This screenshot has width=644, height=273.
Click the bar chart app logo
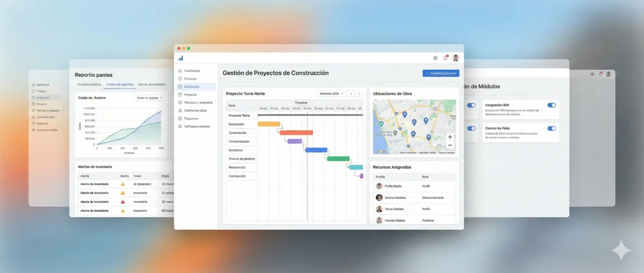tap(181, 58)
